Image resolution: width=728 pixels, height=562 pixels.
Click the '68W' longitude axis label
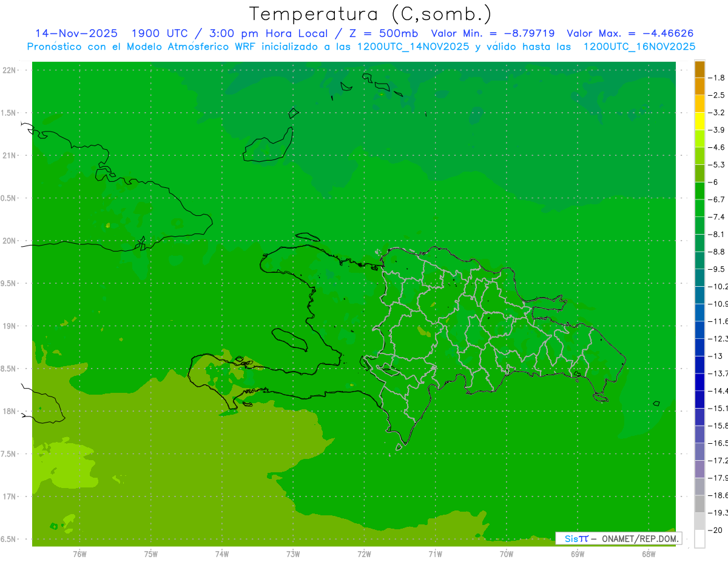point(649,554)
